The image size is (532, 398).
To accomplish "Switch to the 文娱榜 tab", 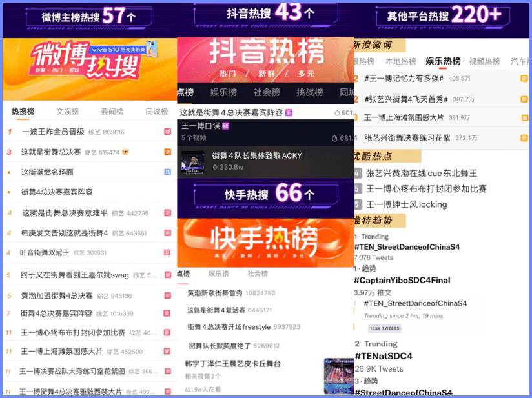I will point(69,110).
